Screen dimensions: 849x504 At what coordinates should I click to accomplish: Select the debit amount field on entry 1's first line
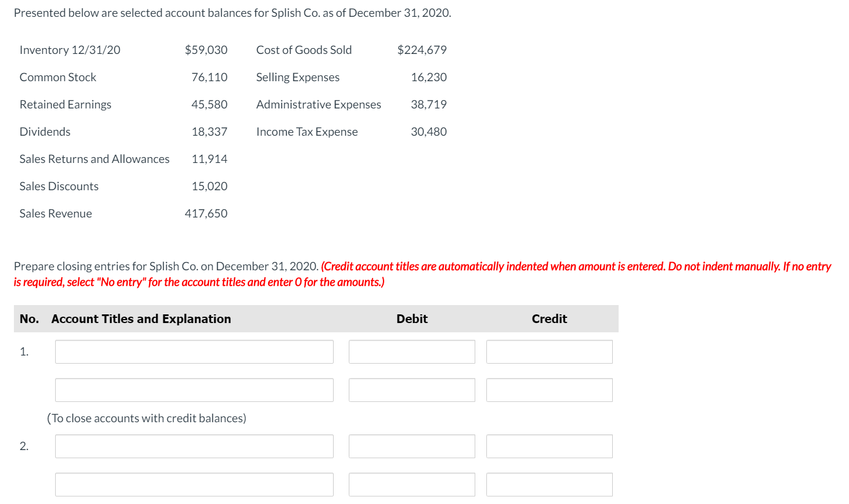pyautogui.click(x=411, y=351)
